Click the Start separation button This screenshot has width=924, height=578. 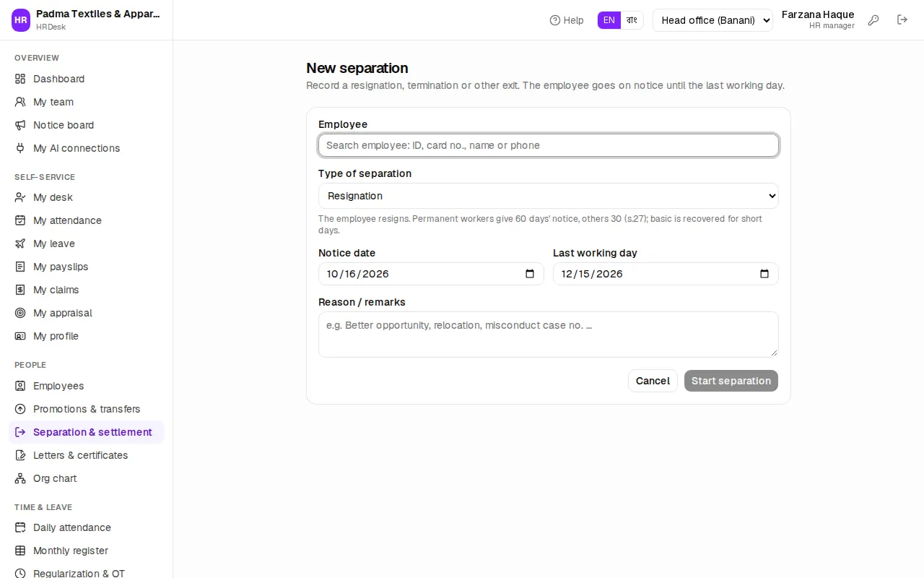(731, 381)
